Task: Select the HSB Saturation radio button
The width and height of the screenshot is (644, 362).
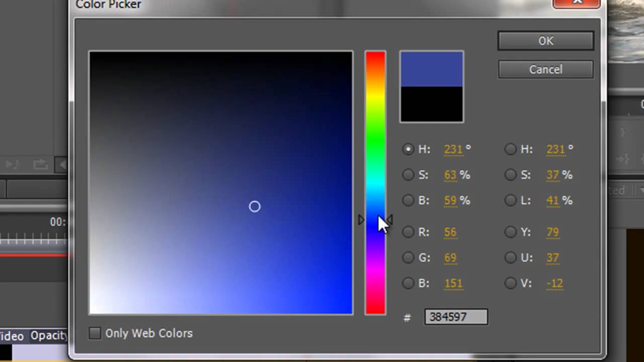Action: point(408,174)
